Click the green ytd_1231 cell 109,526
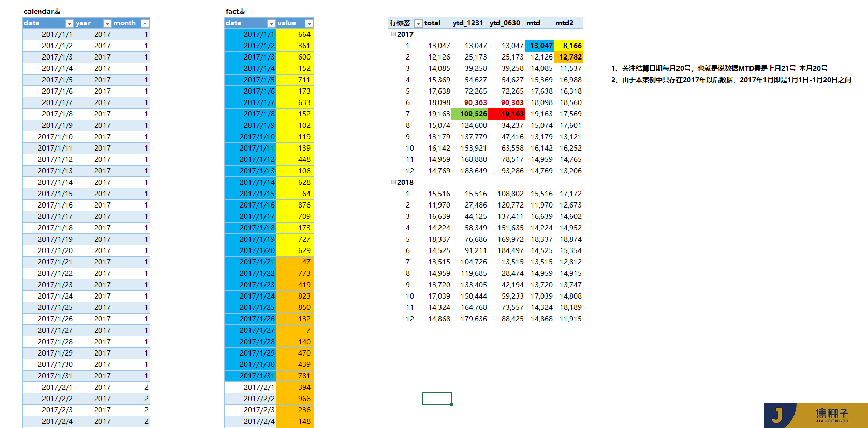Screen dimensions: 868x428 click(x=469, y=114)
